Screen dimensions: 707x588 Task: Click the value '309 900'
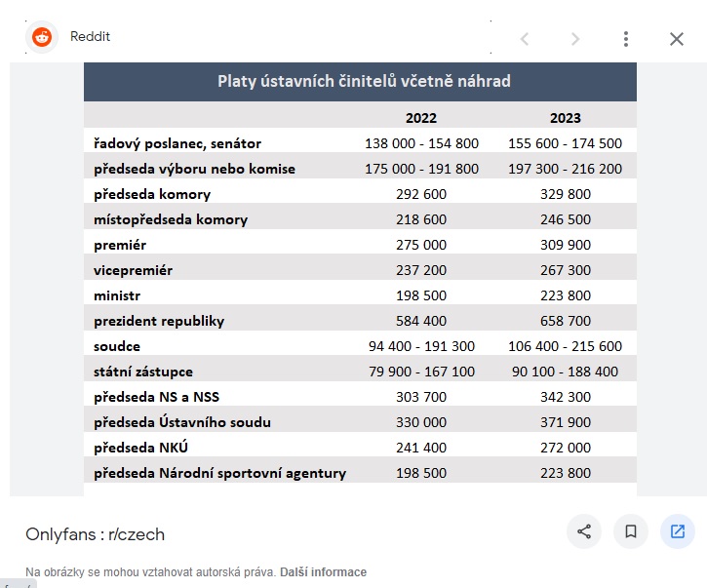pyautogui.click(x=566, y=245)
